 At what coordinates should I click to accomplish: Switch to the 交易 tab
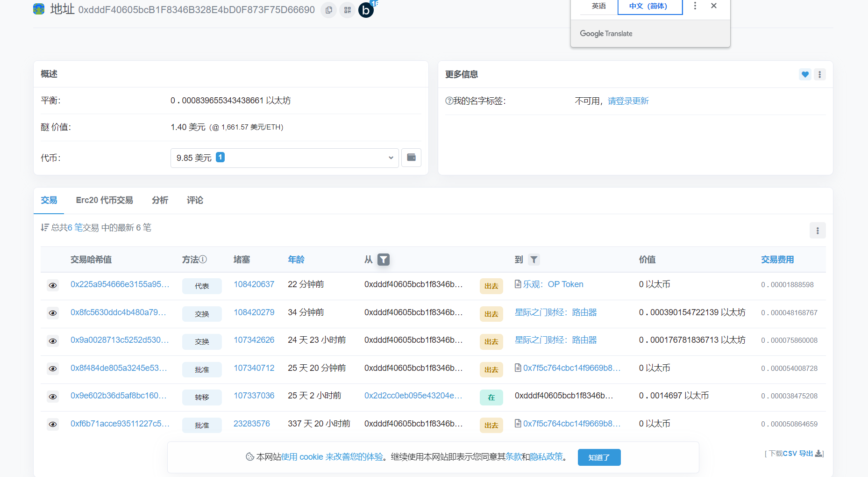(x=49, y=200)
